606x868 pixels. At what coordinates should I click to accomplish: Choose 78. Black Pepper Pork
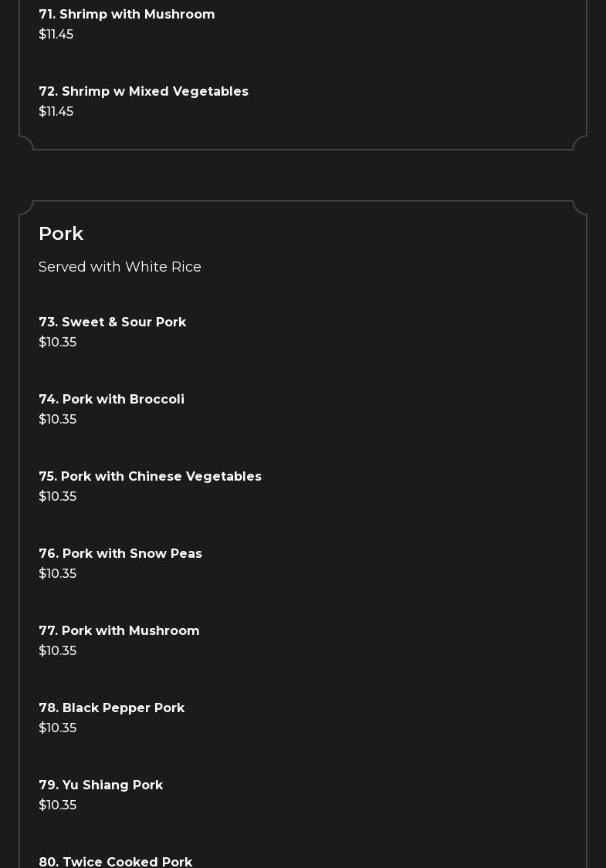point(112,708)
